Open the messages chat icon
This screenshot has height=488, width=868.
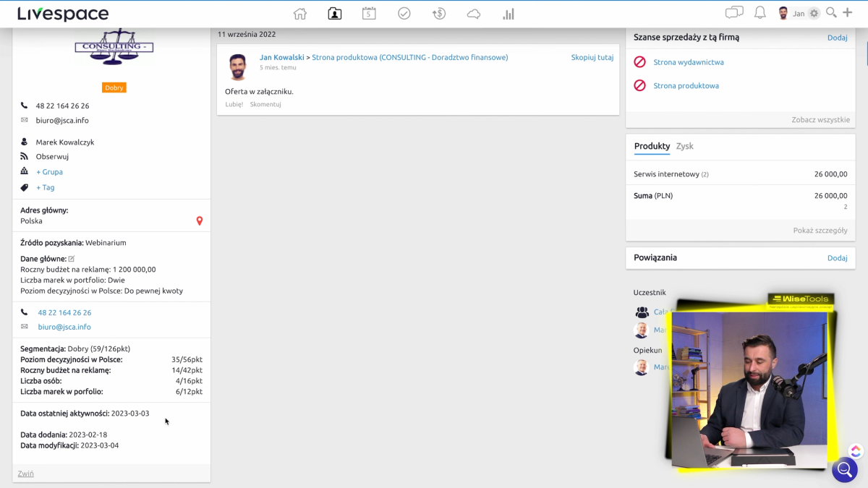point(734,13)
